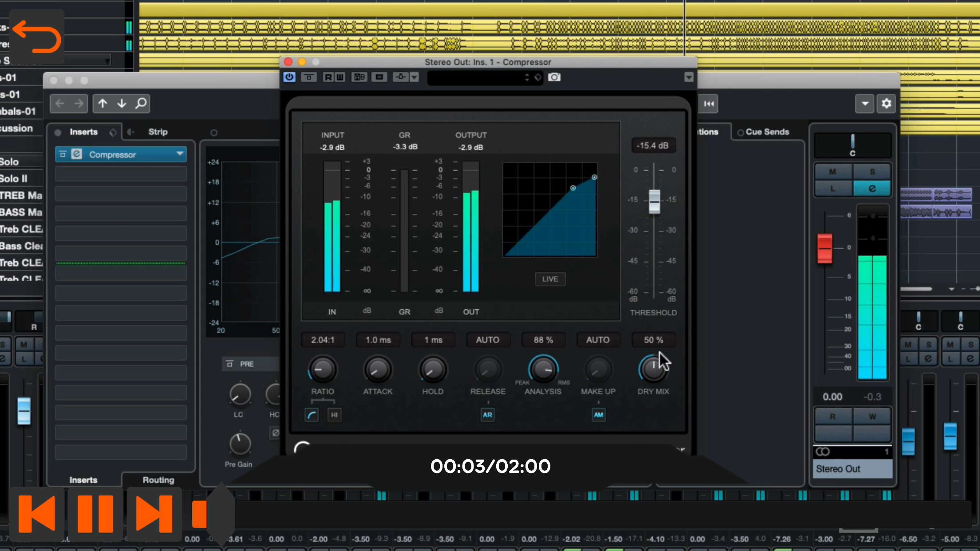Click the edit 'e' button on Stereo Out channel

[872, 189]
